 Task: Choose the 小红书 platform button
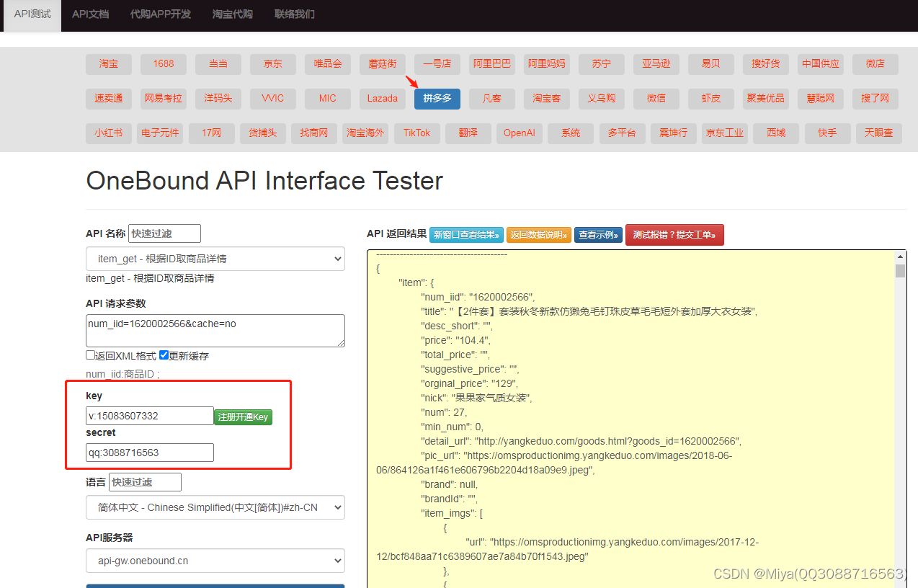[x=109, y=133]
